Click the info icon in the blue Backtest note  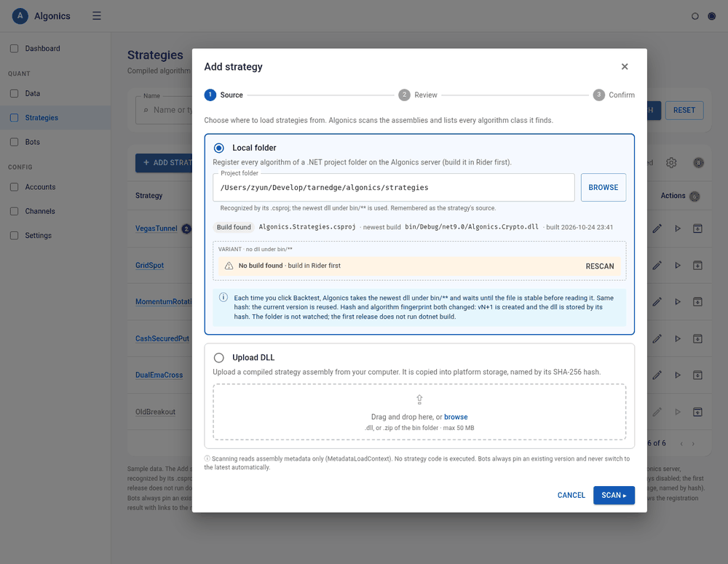[x=223, y=298]
